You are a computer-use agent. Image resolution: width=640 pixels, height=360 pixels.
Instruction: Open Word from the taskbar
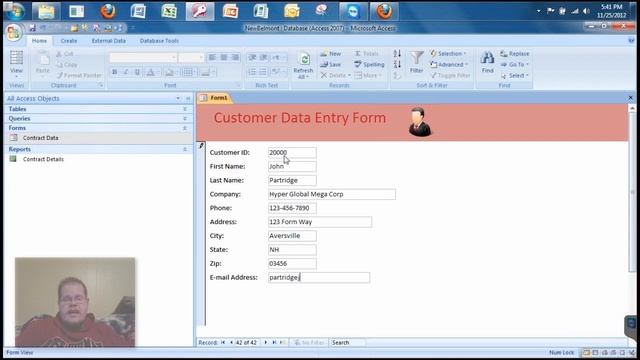pos(138,11)
